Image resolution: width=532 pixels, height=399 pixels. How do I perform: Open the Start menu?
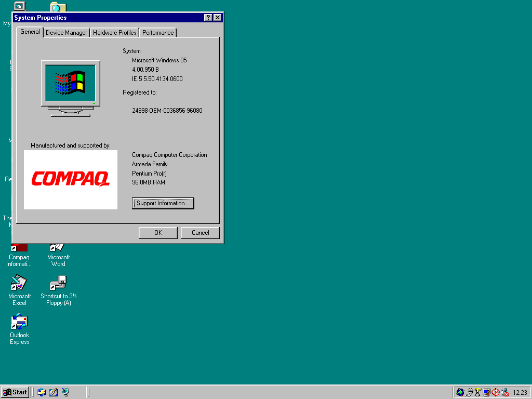(15, 392)
